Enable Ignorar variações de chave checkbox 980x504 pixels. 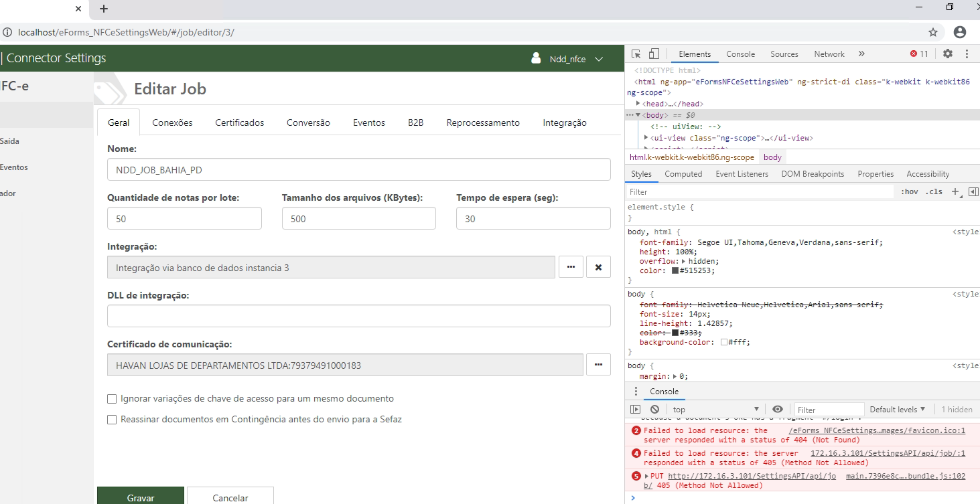(x=112, y=399)
